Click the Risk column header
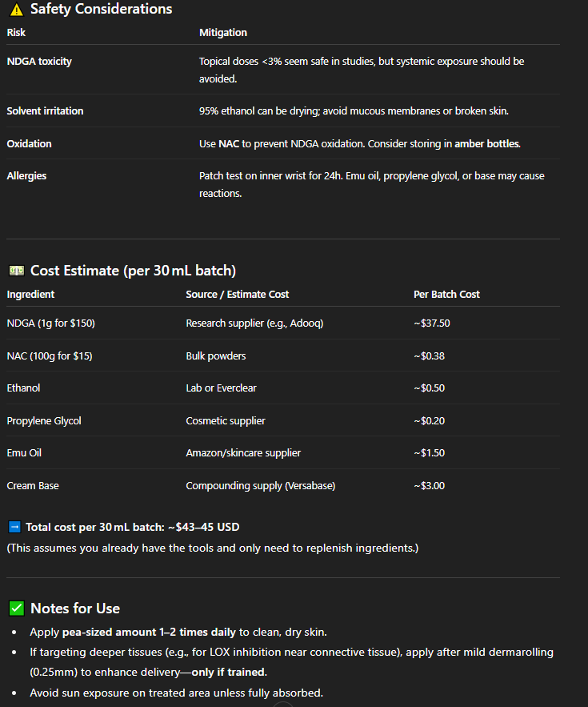This screenshot has width=588, height=707. pyautogui.click(x=16, y=33)
